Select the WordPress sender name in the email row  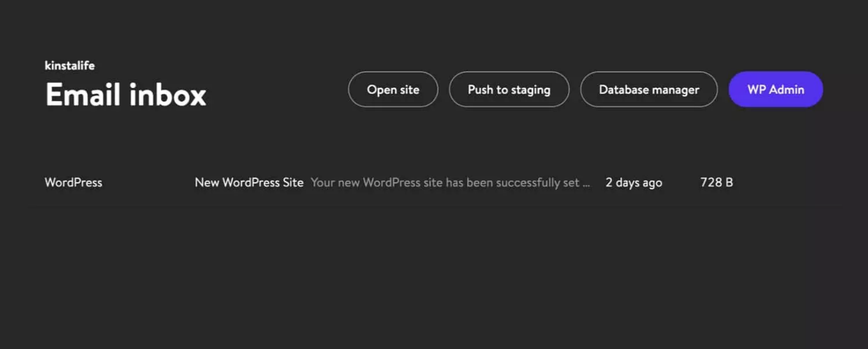click(x=74, y=182)
